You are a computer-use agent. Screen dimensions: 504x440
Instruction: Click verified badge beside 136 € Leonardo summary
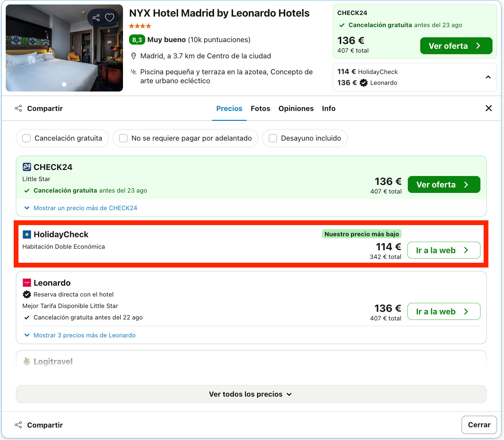364,83
